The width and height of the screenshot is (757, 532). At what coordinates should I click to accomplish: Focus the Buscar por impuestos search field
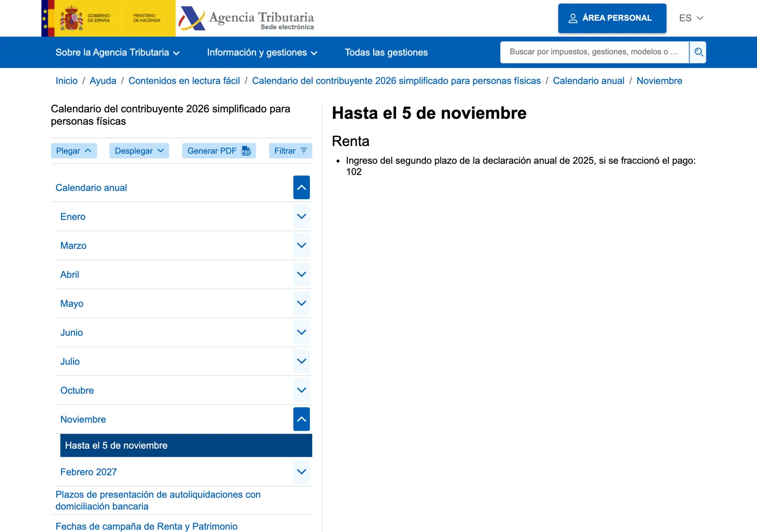(x=594, y=52)
